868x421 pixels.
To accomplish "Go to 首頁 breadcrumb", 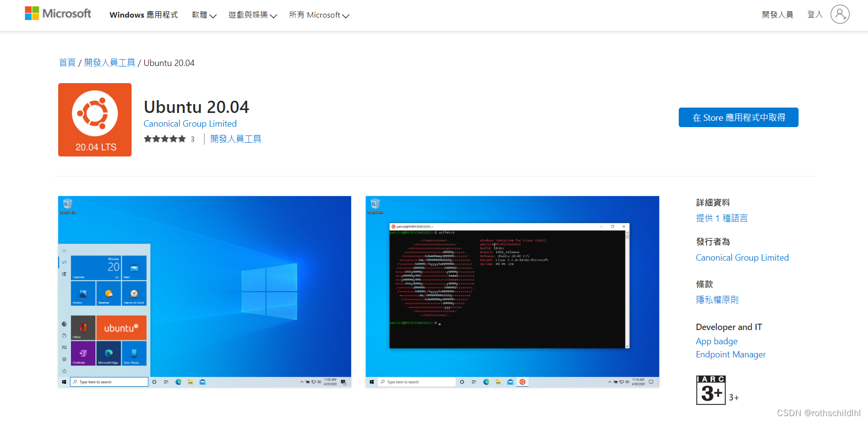I will [x=67, y=63].
